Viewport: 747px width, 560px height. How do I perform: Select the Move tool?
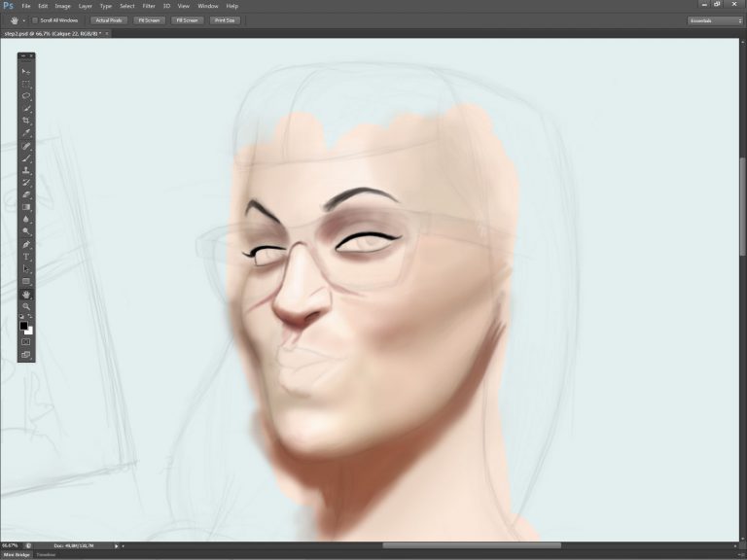click(26, 71)
